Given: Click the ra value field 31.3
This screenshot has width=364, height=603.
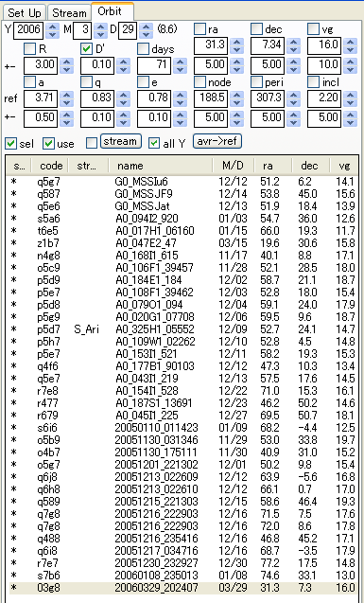Looking at the screenshot, I should click(x=211, y=45).
